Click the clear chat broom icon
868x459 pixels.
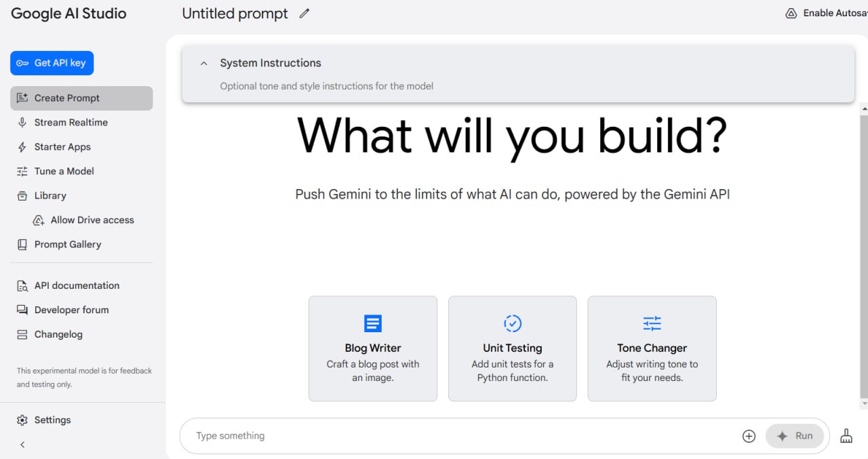click(846, 436)
